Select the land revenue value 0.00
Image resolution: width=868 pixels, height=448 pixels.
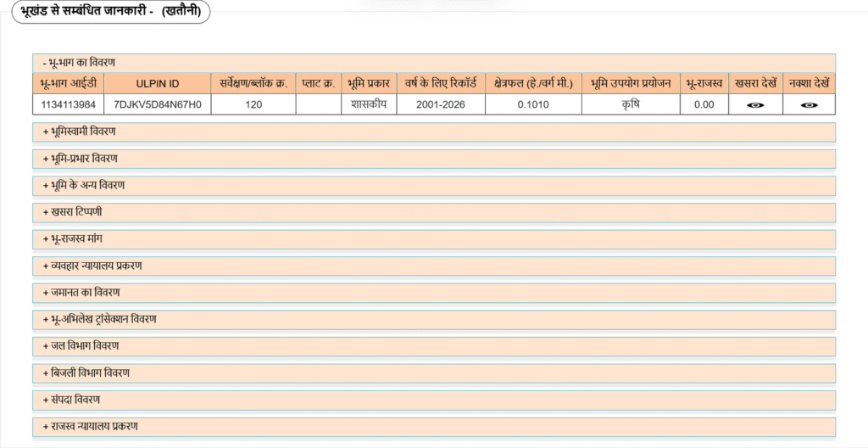pos(704,104)
